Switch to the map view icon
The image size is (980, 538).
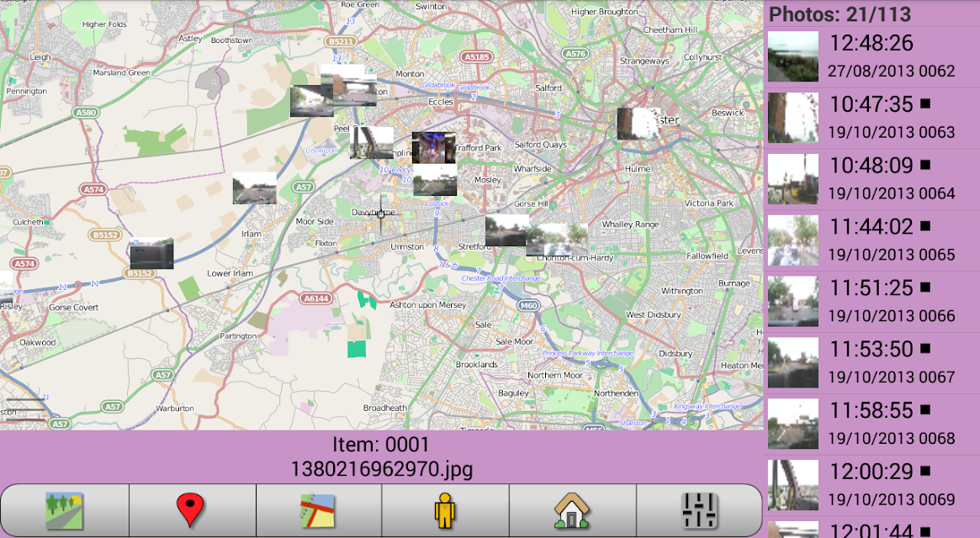pyautogui.click(x=317, y=510)
